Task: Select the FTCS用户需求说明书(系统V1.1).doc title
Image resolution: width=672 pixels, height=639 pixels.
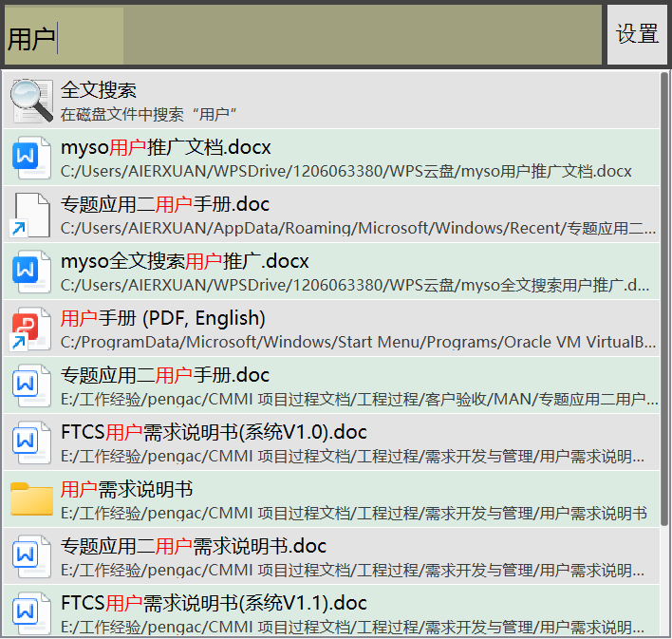Action: click(214, 603)
